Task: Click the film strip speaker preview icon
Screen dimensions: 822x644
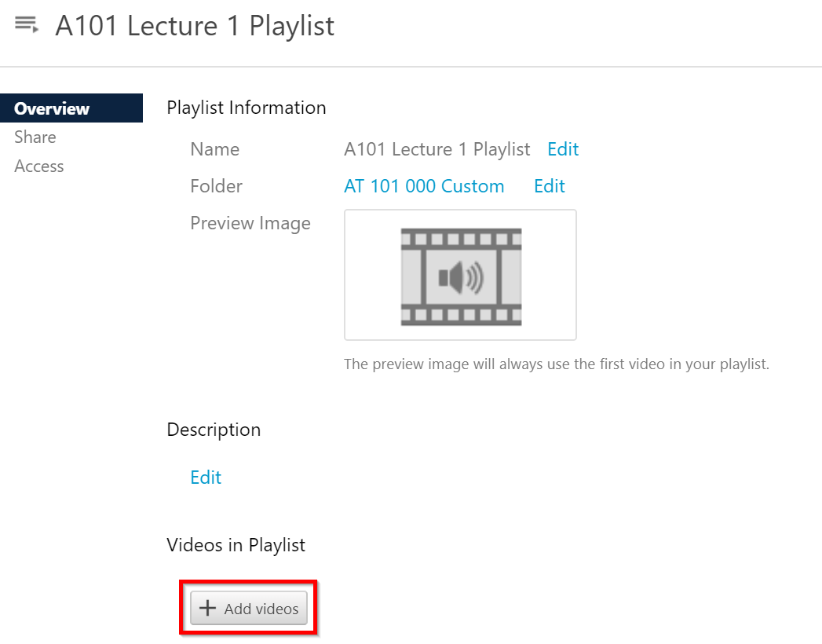Action: point(461,276)
